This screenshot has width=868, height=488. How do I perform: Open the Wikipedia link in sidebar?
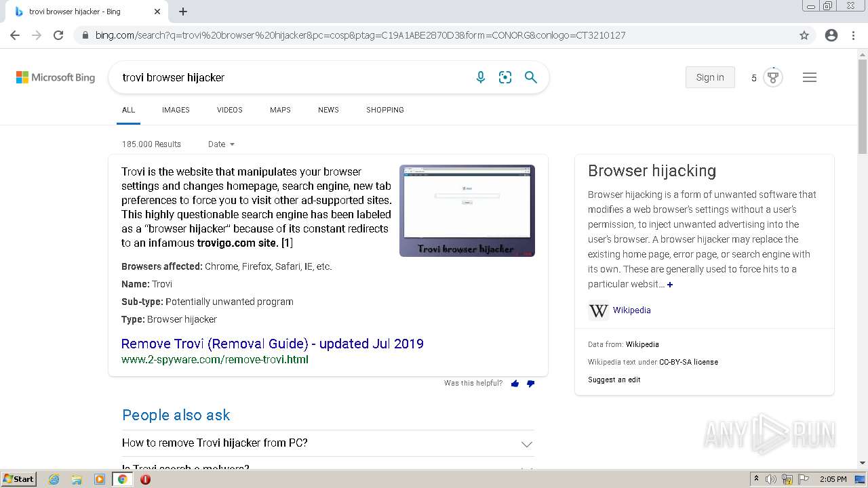[632, 310]
